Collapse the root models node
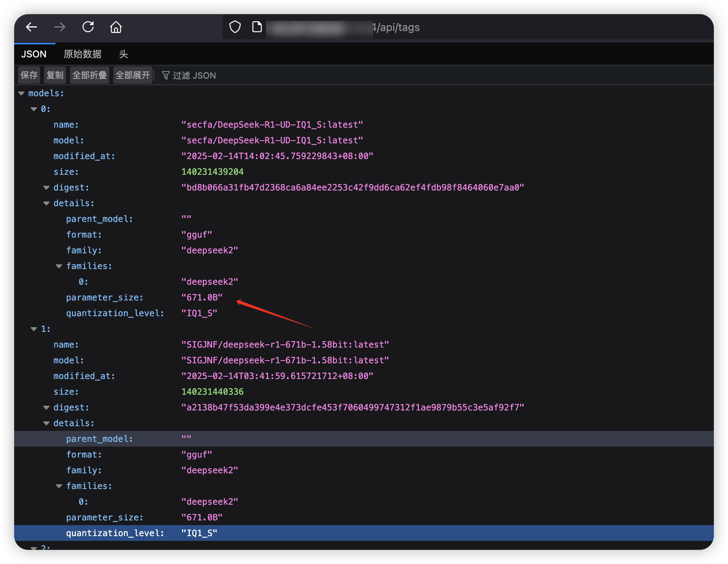The height and width of the screenshot is (564, 728). click(21, 93)
